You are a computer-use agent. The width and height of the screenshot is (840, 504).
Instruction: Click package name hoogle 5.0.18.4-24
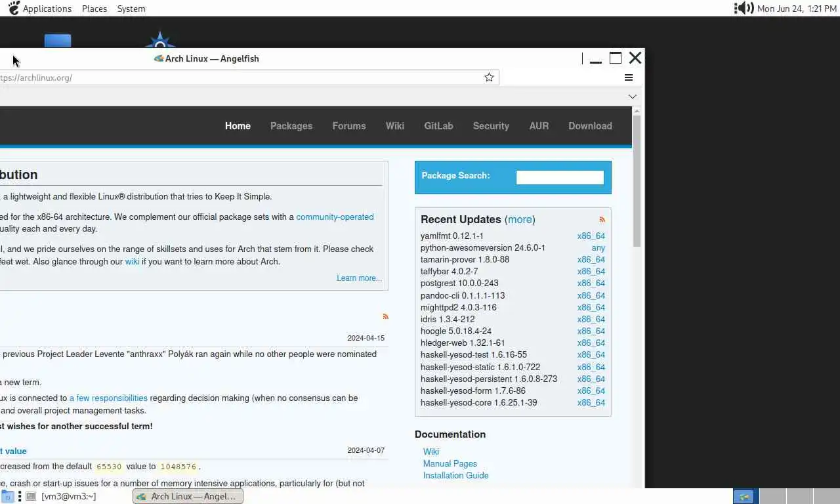(x=456, y=331)
